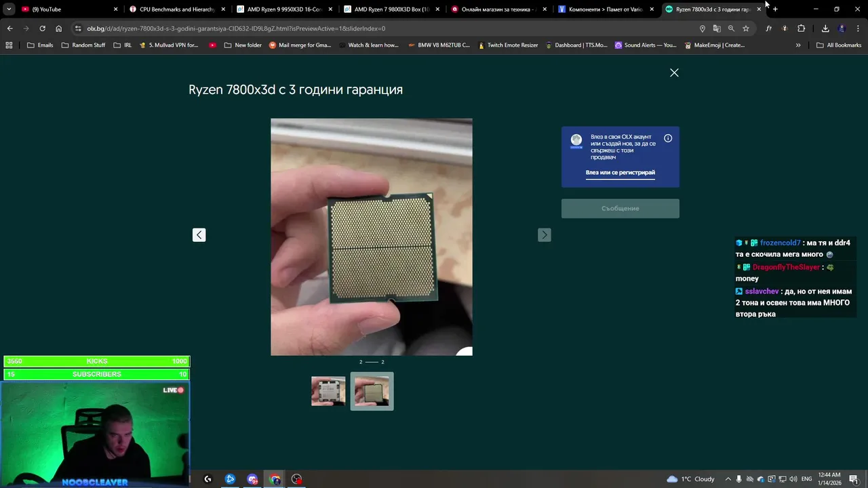Close the OLX image gallery overlay
The image size is (868, 488).
tap(674, 73)
